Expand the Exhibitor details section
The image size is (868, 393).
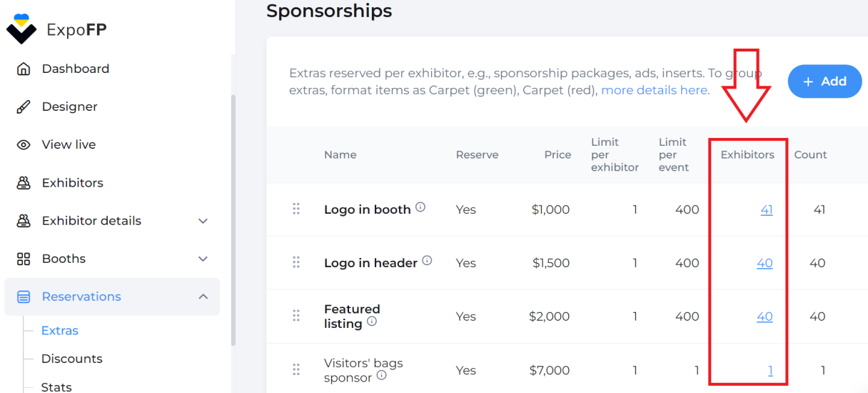[x=203, y=221]
